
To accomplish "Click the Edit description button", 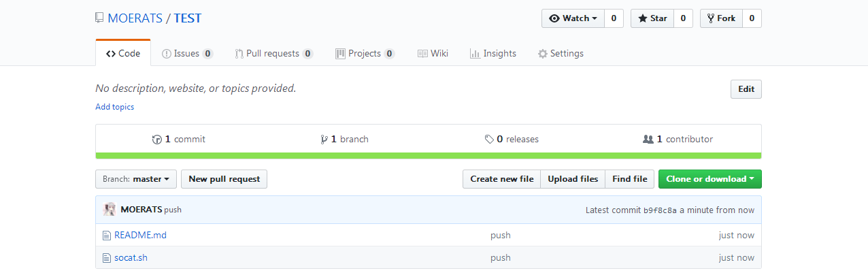I will tap(746, 89).
